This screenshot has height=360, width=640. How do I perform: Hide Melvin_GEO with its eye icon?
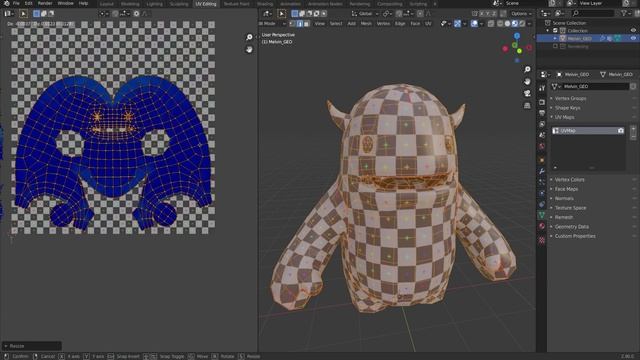[x=633, y=38]
